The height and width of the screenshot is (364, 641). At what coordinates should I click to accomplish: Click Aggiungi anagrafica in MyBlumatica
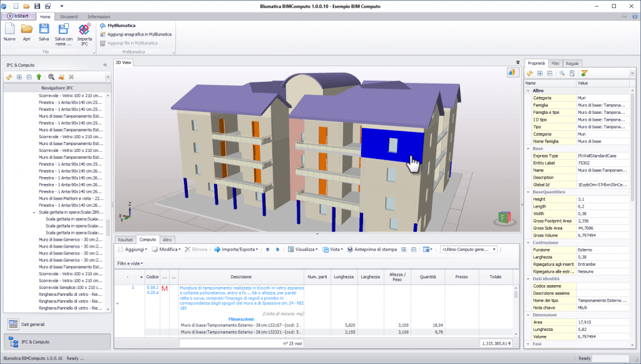tap(136, 34)
